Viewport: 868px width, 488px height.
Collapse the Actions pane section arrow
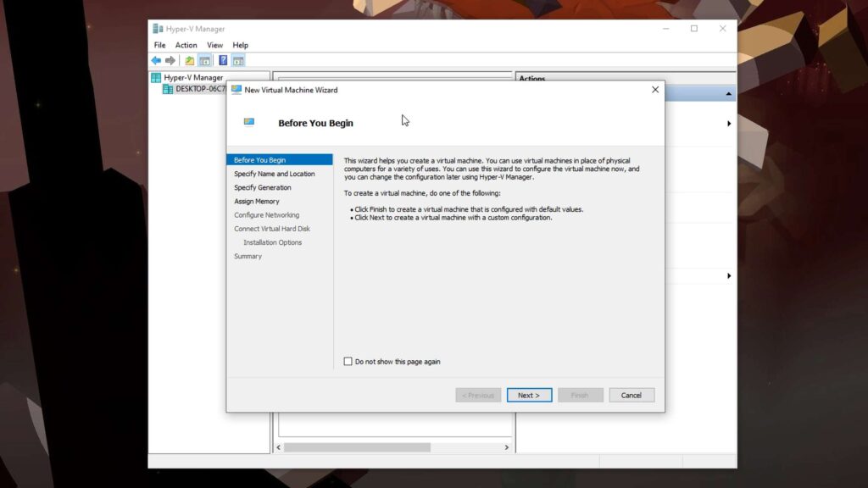[x=728, y=94]
